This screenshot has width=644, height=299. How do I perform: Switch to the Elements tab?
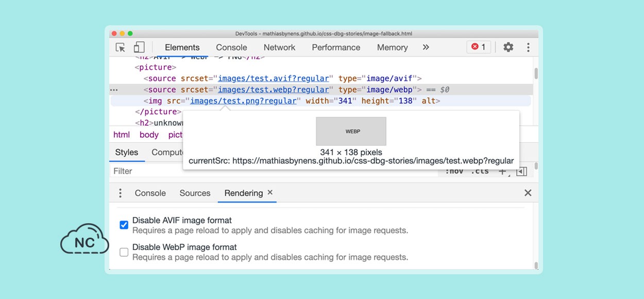coord(182,47)
